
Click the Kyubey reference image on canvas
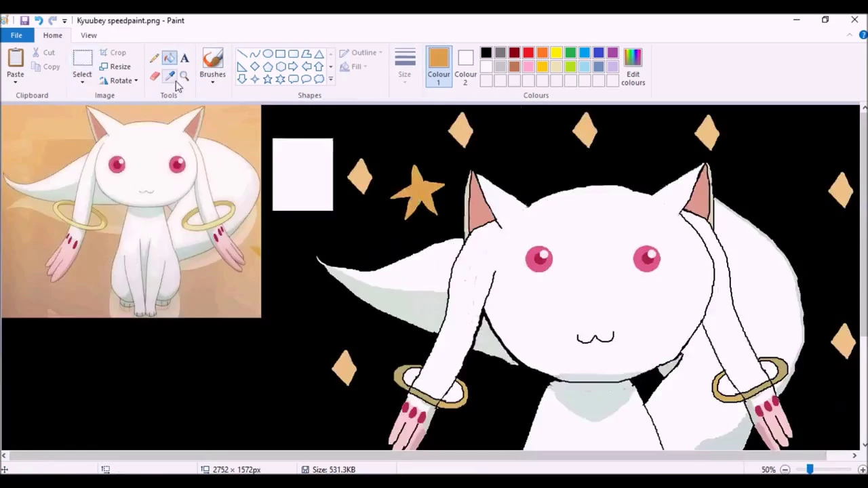131,211
